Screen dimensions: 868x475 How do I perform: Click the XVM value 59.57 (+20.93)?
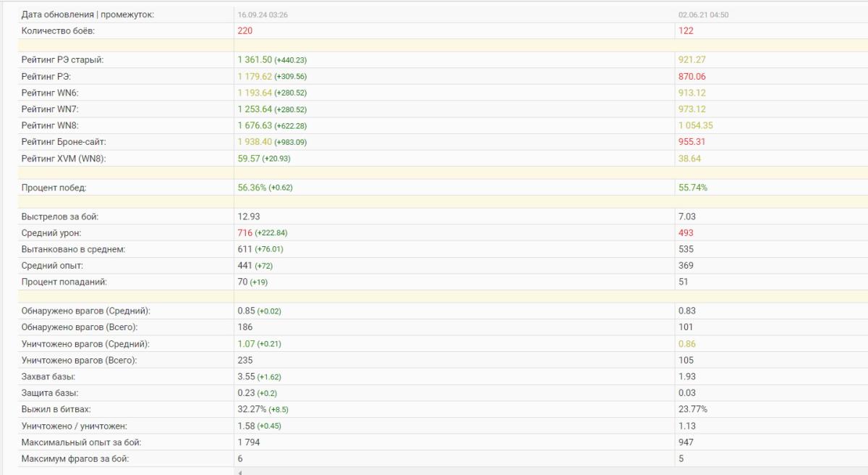click(x=264, y=159)
